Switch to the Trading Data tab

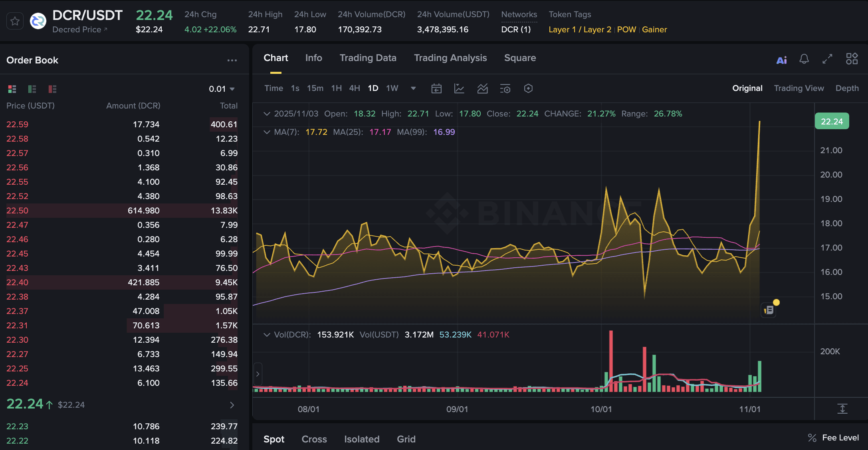pyautogui.click(x=368, y=58)
